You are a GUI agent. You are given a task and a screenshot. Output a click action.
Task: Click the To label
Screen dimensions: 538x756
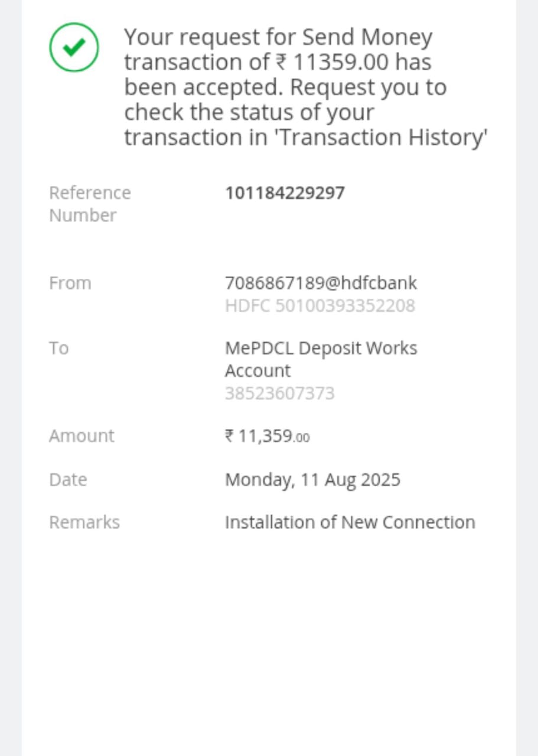point(59,348)
